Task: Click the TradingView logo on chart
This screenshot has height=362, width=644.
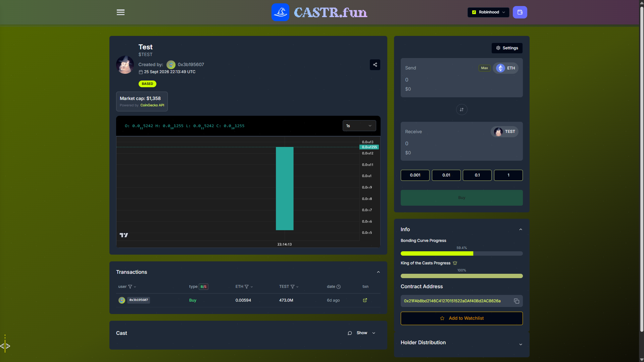Action: click(x=124, y=235)
